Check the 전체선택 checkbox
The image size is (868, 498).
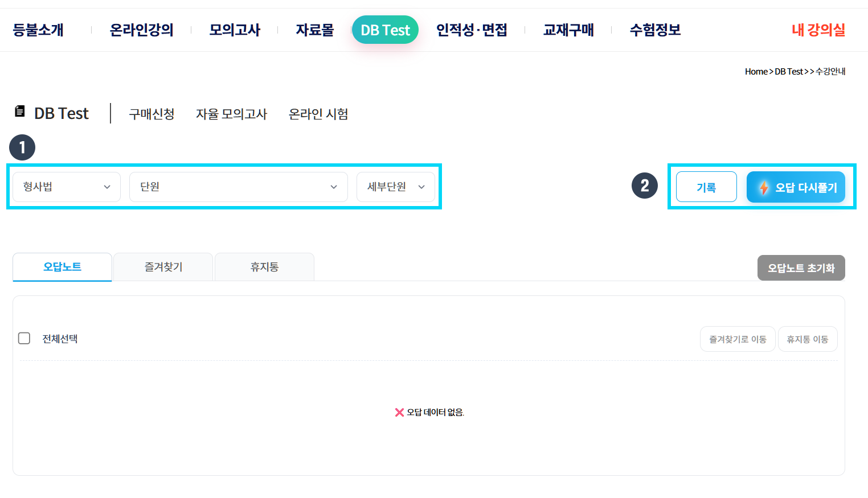pyautogui.click(x=24, y=339)
